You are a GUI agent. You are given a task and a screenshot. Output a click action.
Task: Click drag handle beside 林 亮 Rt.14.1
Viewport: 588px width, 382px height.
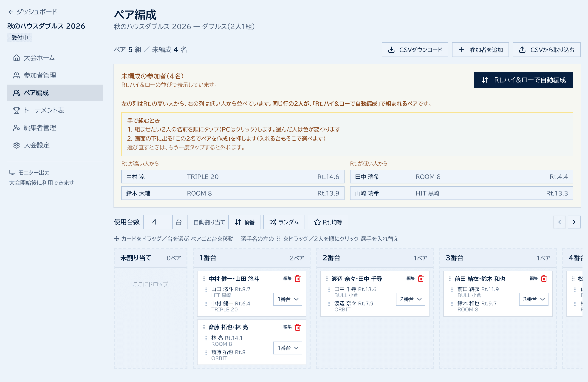[206, 338]
